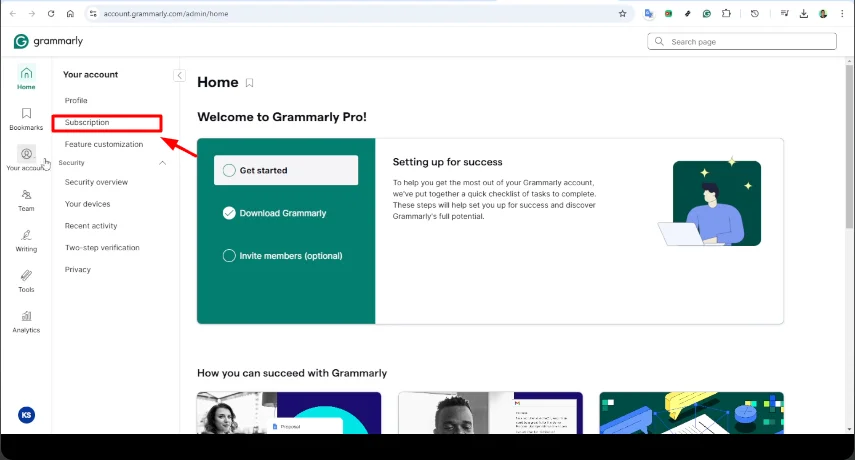Image resolution: width=855 pixels, height=460 pixels.
Task: Click the Setting up for success heading
Action: point(447,162)
